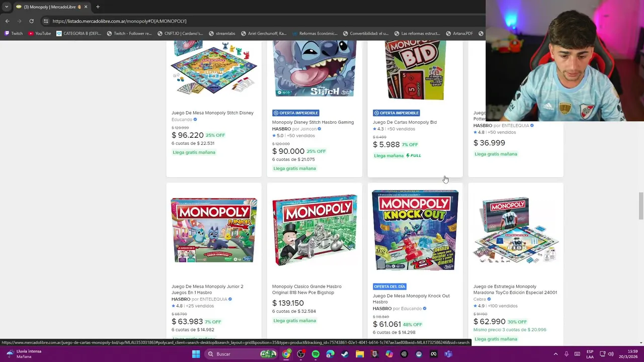Go back using the browser back arrow
This screenshot has width=644, height=362.
tap(7, 21)
